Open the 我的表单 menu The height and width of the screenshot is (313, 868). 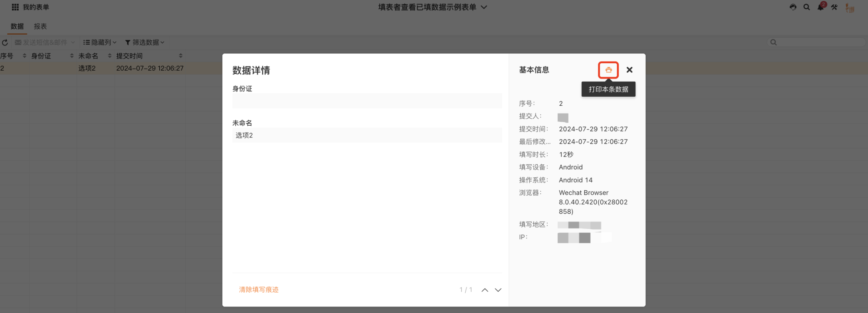coord(36,7)
